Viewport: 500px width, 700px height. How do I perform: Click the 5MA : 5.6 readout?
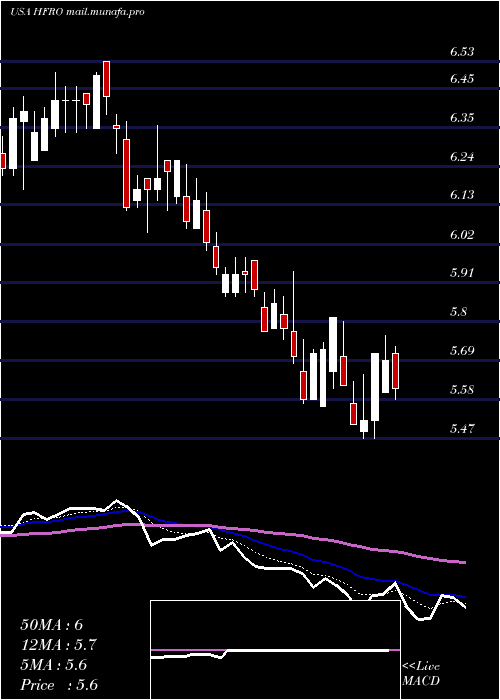(x=54, y=665)
